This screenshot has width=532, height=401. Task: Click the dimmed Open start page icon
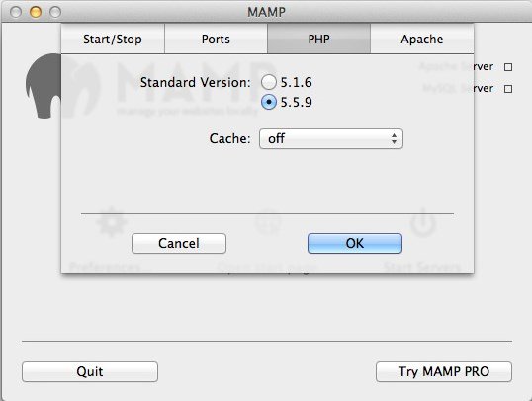[x=268, y=222]
